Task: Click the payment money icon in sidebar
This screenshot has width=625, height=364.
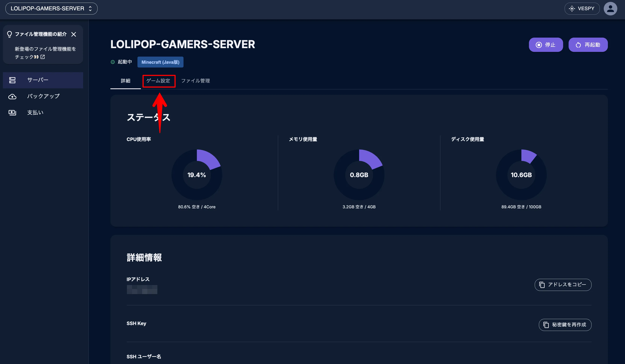Action: [12, 113]
